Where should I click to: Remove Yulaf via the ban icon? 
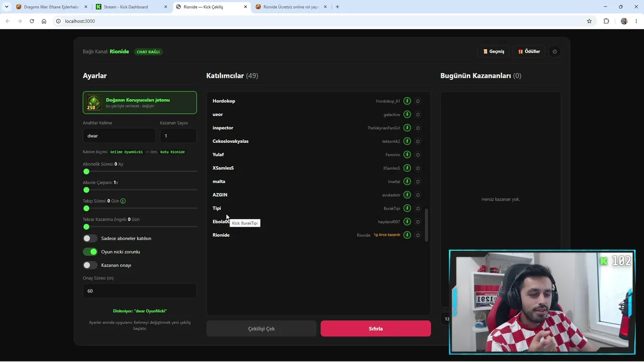coord(418,155)
